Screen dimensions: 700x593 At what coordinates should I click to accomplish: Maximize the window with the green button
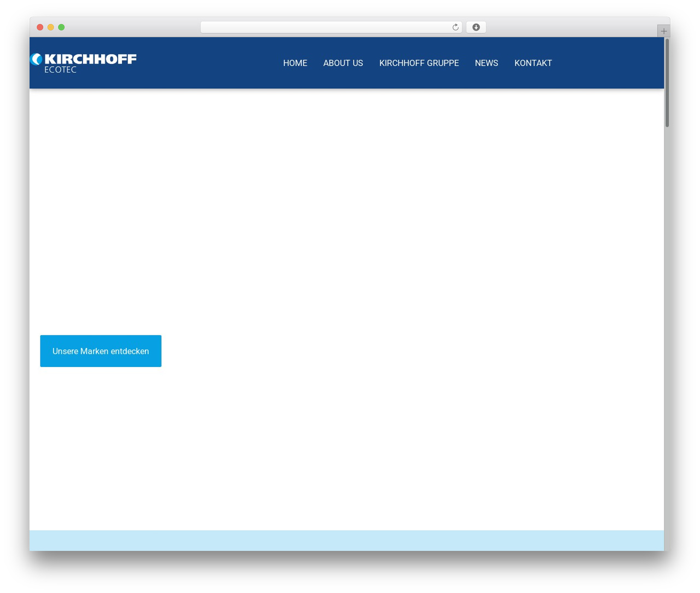[61, 27]
